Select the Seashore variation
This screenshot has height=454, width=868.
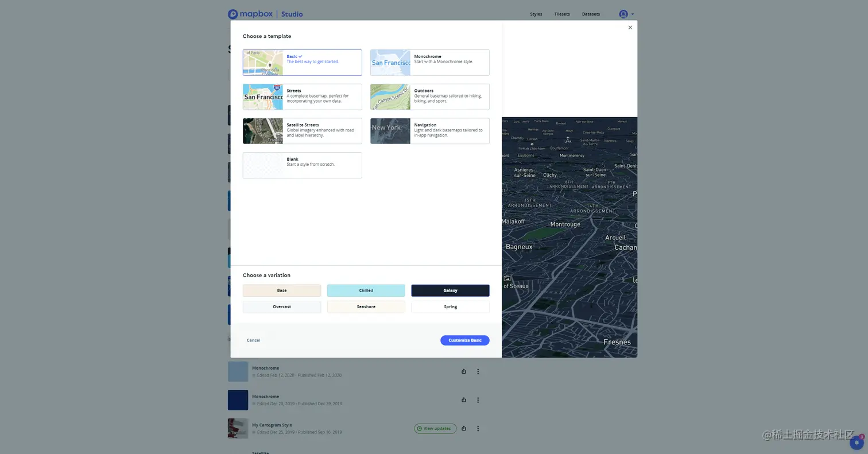(x=366, y=307)
